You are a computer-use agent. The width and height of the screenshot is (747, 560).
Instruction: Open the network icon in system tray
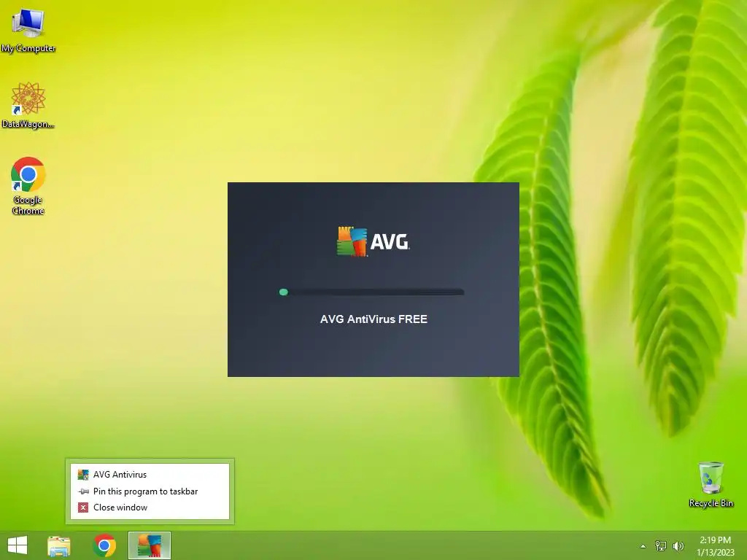point(661,545)
